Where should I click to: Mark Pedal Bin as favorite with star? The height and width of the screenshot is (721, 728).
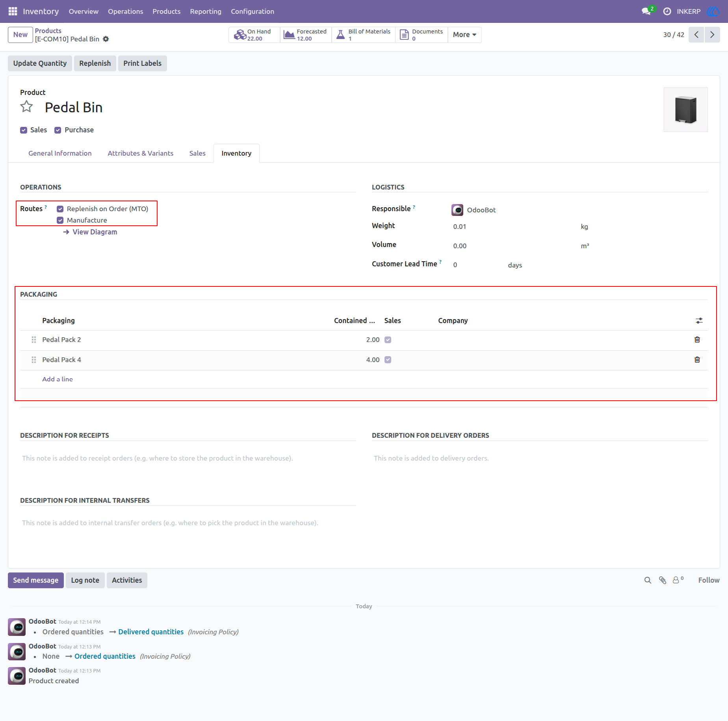click(x=27, y=106)
